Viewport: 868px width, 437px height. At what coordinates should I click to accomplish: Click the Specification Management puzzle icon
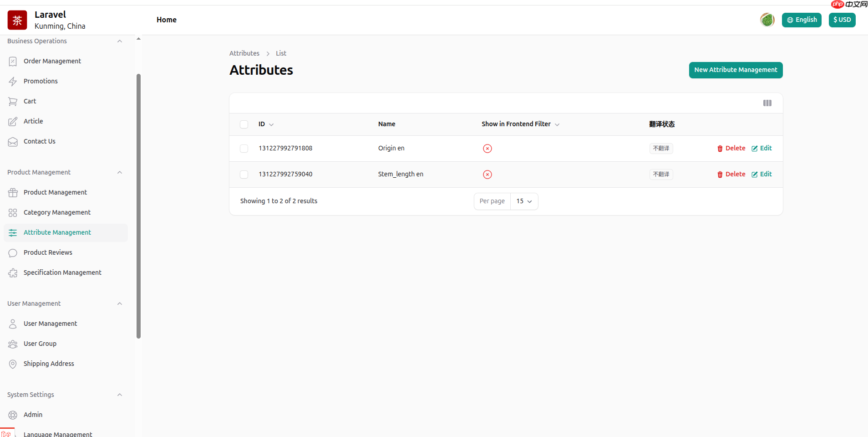pos(13,273)
